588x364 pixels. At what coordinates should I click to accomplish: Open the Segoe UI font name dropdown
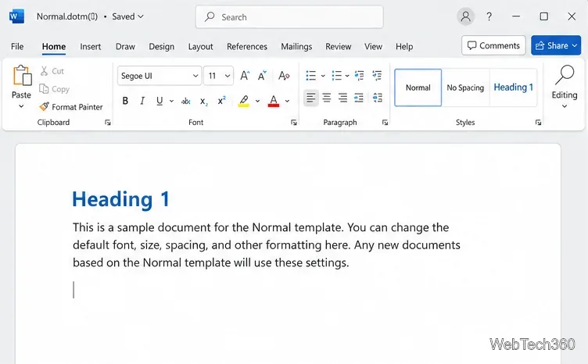point(160,76)
